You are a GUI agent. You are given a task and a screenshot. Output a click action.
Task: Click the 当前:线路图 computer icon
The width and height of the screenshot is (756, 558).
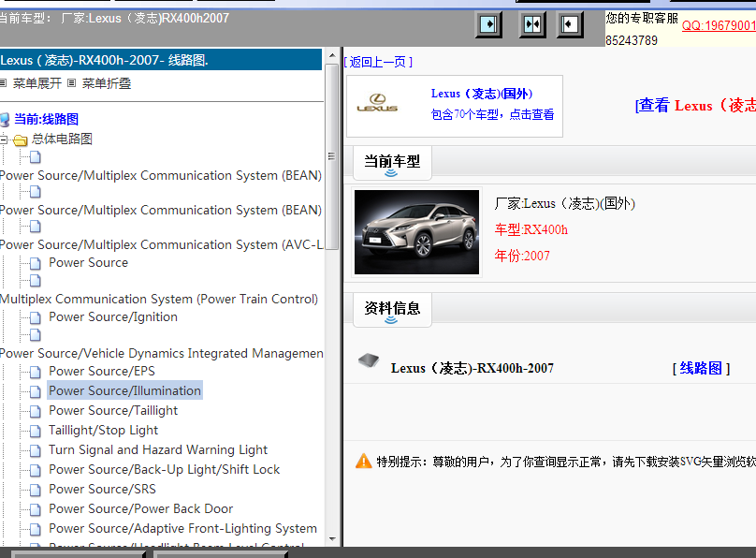click(5, 120)
